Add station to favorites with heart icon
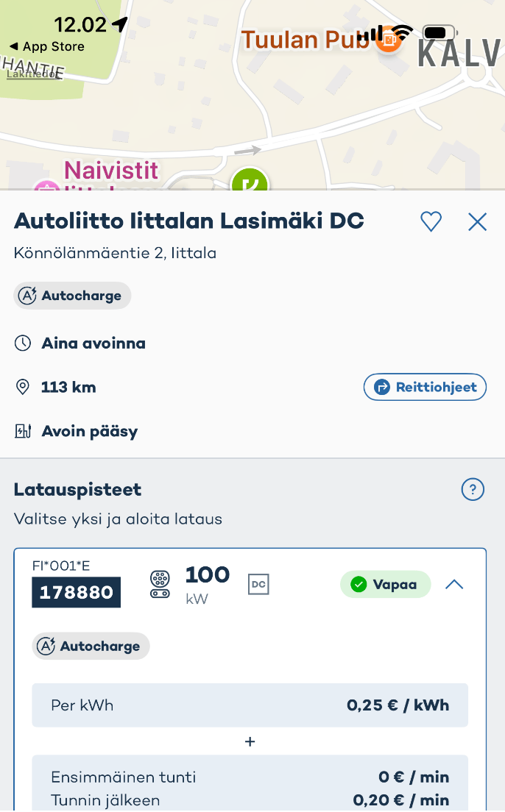The width and height of the screenshot is (505, 812). pyautogui.click(x=431, y=221)
